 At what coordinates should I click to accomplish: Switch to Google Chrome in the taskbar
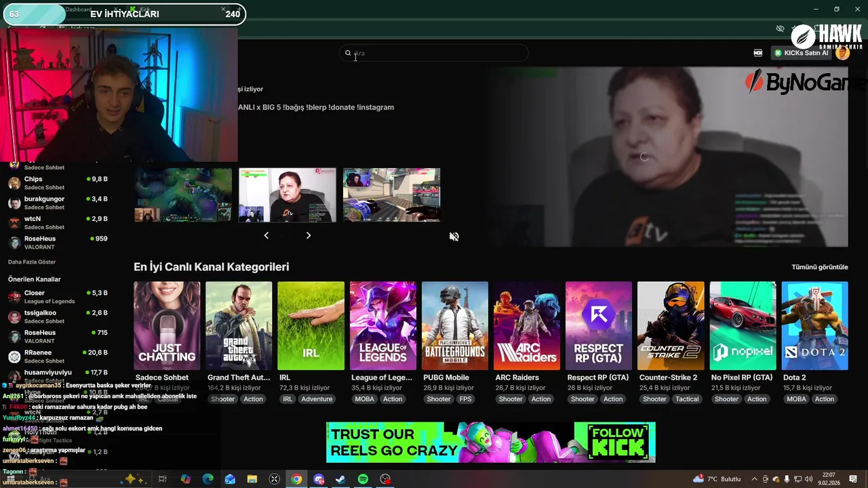click(296, 479)
